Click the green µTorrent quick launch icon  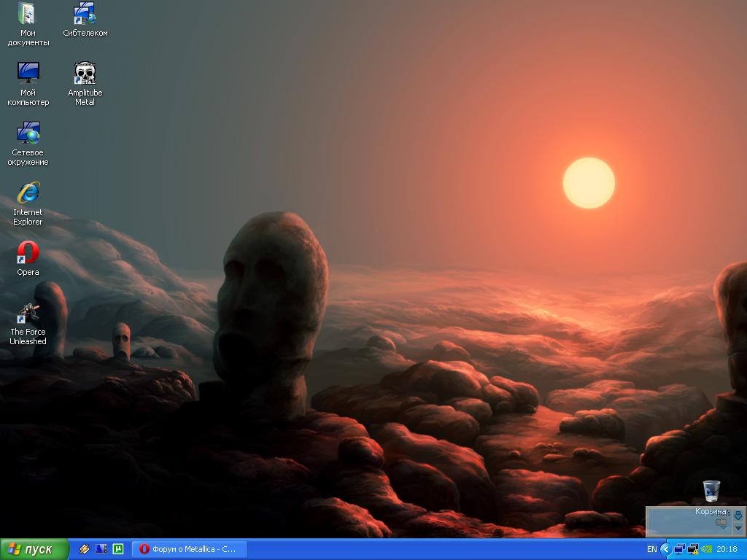118,549
